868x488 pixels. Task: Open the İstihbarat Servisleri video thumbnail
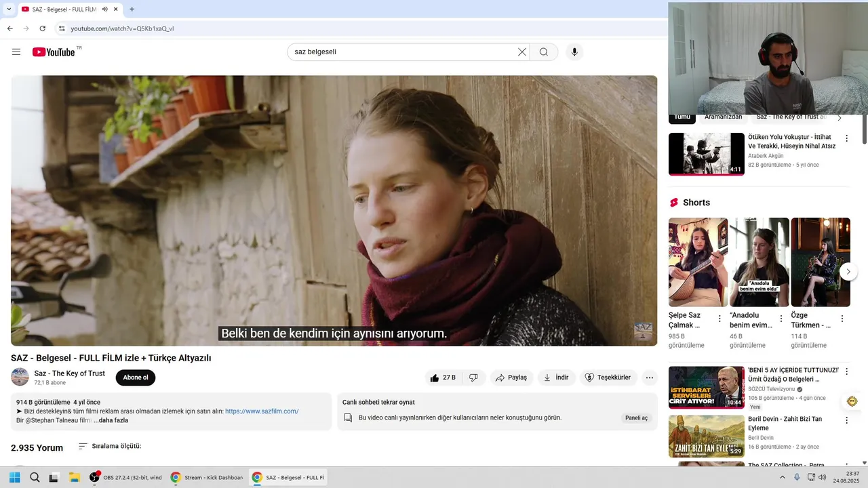[707, 387]
